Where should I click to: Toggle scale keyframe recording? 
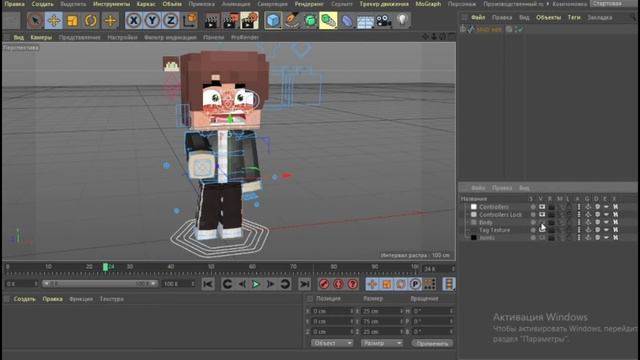click(387, 284)
